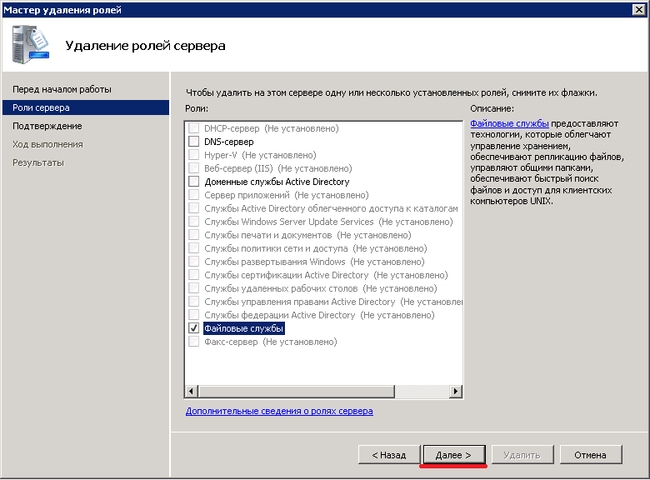Click the Сервер приложений checkbox
The height and width of the screenshot is (480, 650).
(194, 195)
